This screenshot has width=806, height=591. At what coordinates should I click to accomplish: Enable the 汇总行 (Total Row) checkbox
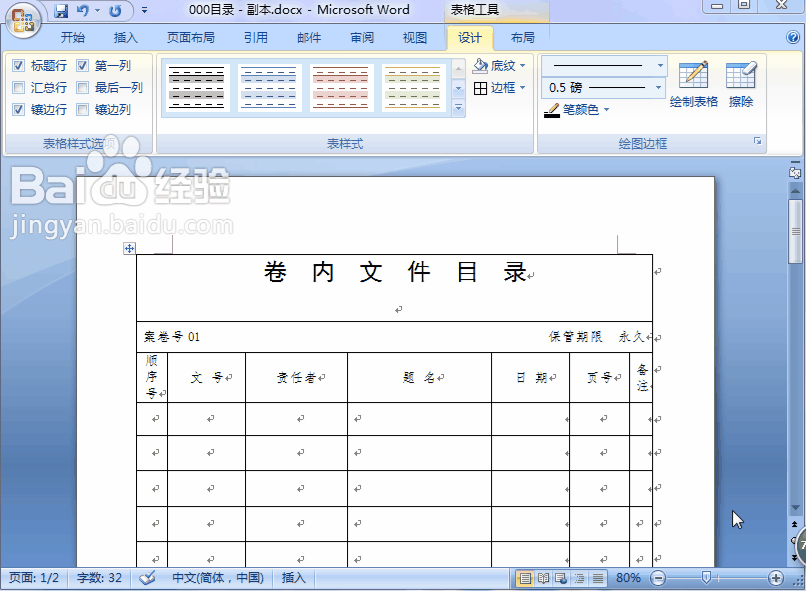click(x=18, y=87)
